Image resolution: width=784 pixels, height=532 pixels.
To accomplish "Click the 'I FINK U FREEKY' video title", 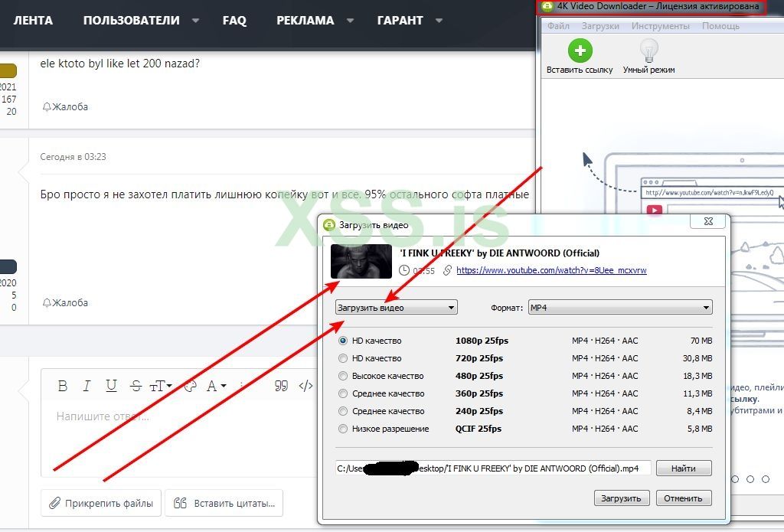I will coord(499,253).
